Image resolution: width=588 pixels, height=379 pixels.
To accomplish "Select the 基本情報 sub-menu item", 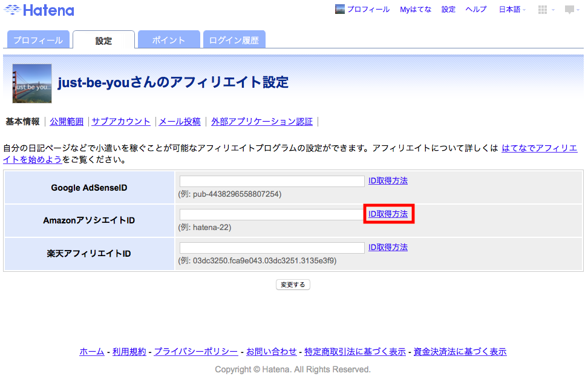I will tap(22, 122).
